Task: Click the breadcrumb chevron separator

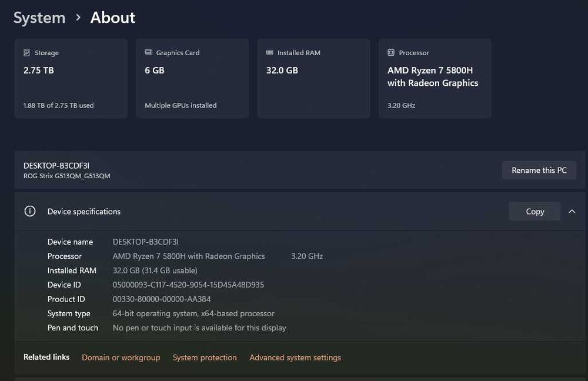Action: click(x=78, y=18)
